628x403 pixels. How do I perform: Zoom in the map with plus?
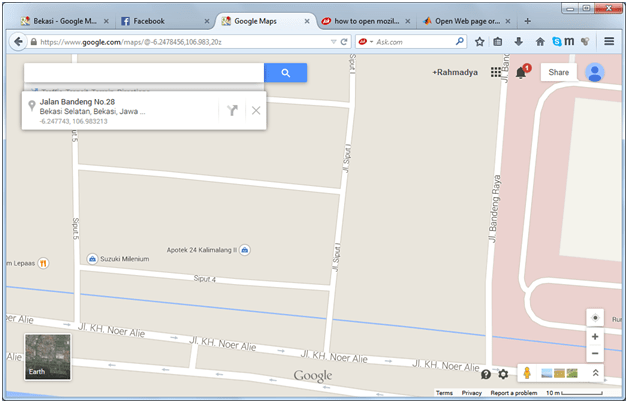click(595, 337)
